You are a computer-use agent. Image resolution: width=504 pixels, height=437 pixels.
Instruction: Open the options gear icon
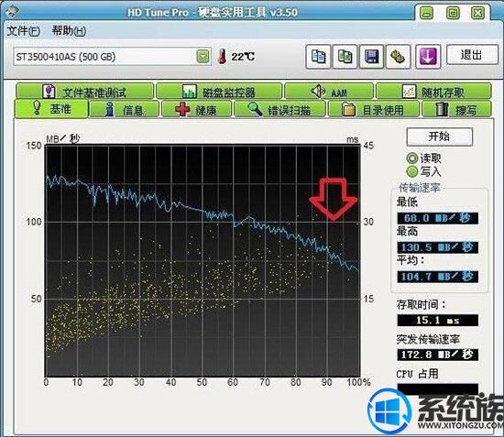(399, 57)
